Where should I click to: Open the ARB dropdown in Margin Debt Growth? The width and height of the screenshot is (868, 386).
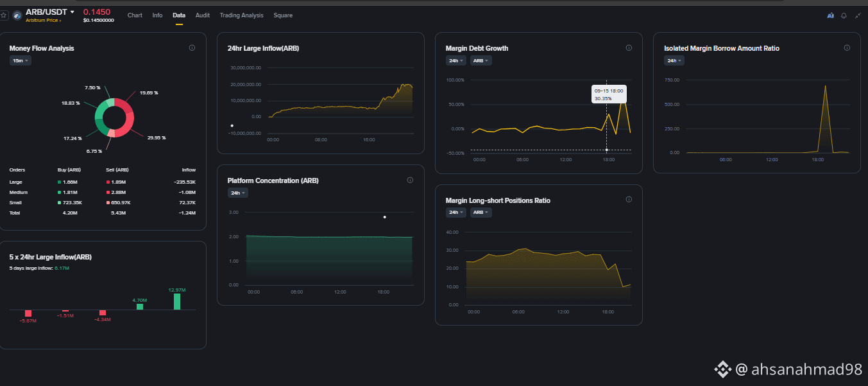481,60
